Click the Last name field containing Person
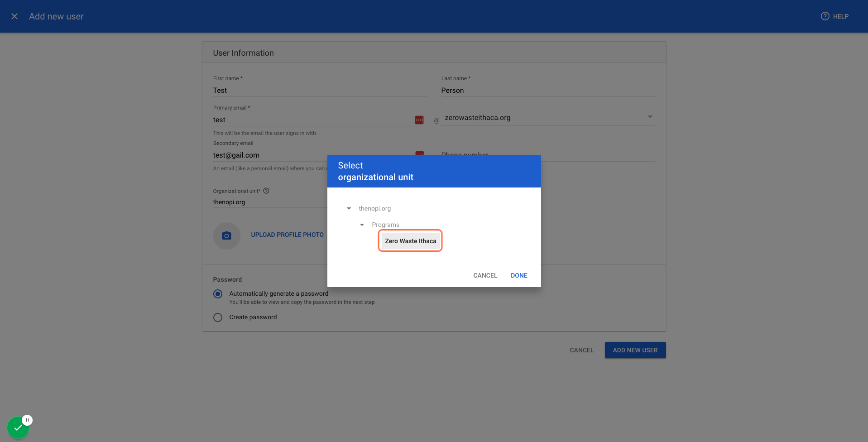The width and height of the screenshot is (868, 442). click(548, 91)
